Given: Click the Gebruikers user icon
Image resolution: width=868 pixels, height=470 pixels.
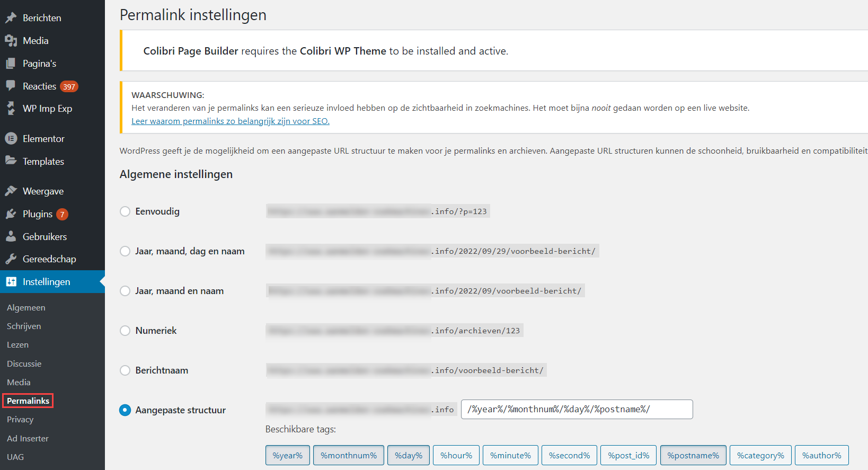Looking at the screenshot, I should [x=11, y=237].
